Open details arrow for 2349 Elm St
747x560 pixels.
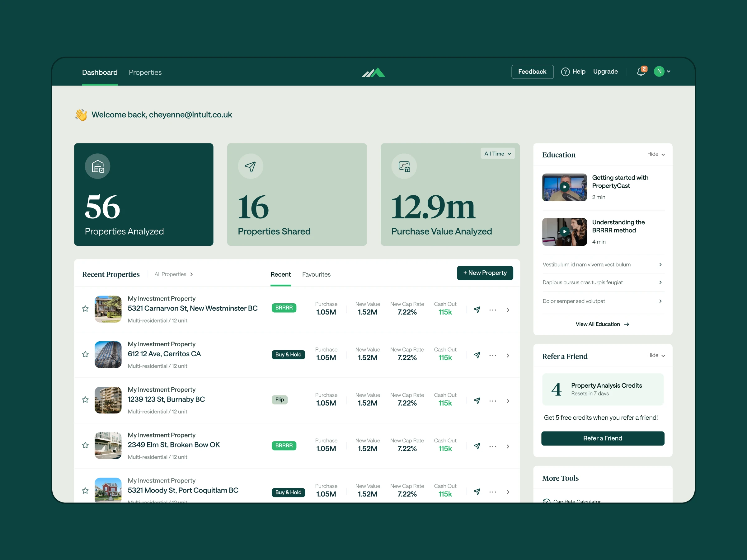[508, 446]
